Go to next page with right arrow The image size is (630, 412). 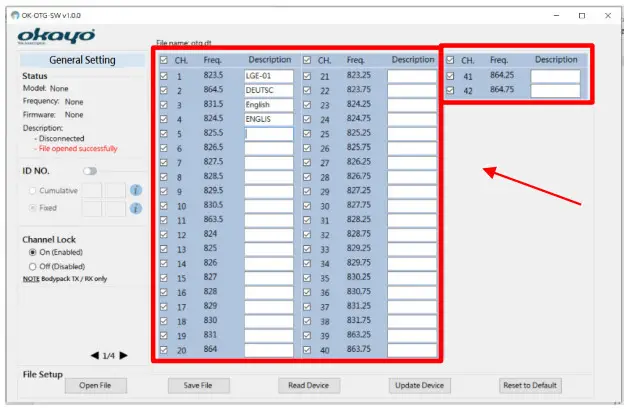point(123,355)
